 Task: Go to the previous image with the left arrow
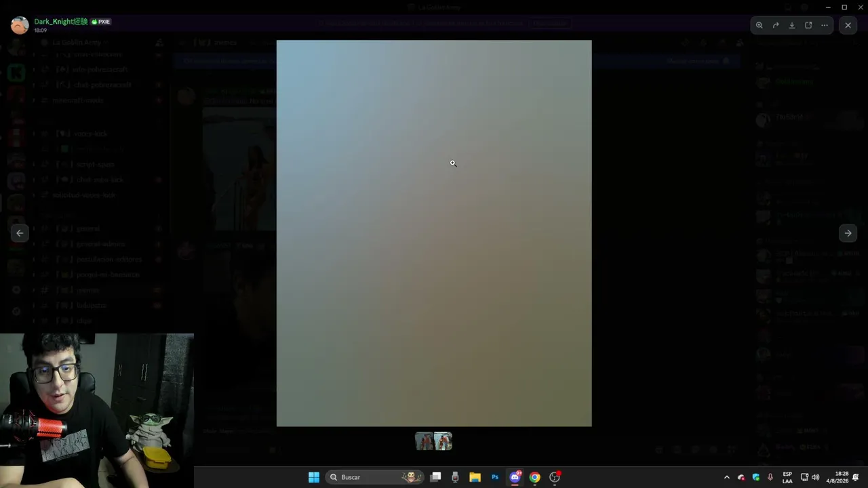20,233
